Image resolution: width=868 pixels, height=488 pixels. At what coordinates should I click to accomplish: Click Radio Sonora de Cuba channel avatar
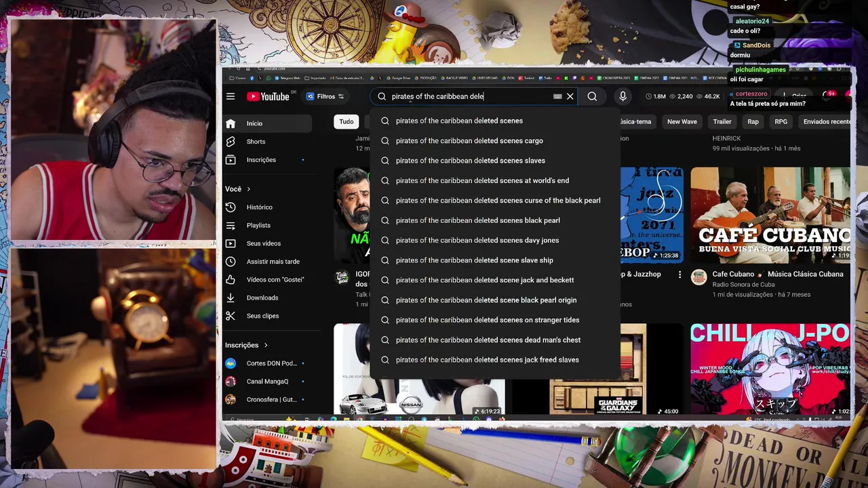coord(699,277)
